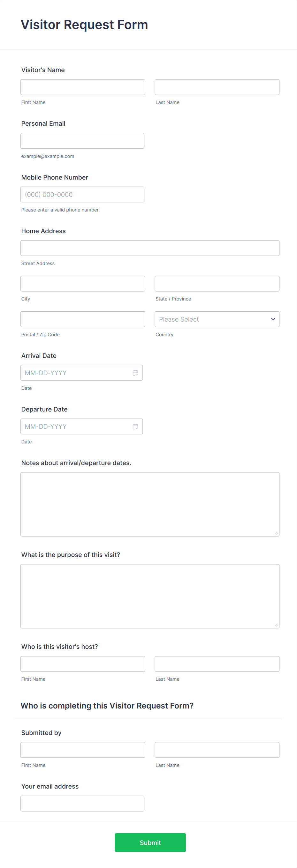The height and width of the screenshot is (868, 297).
Task: Open the Departure Date calendar picker
Action: (135, 426)
